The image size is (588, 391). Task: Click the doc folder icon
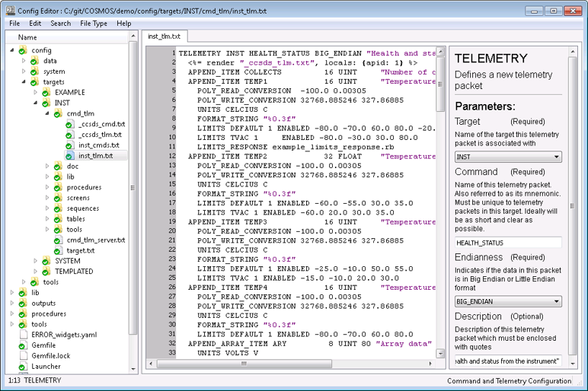[58, 167]
